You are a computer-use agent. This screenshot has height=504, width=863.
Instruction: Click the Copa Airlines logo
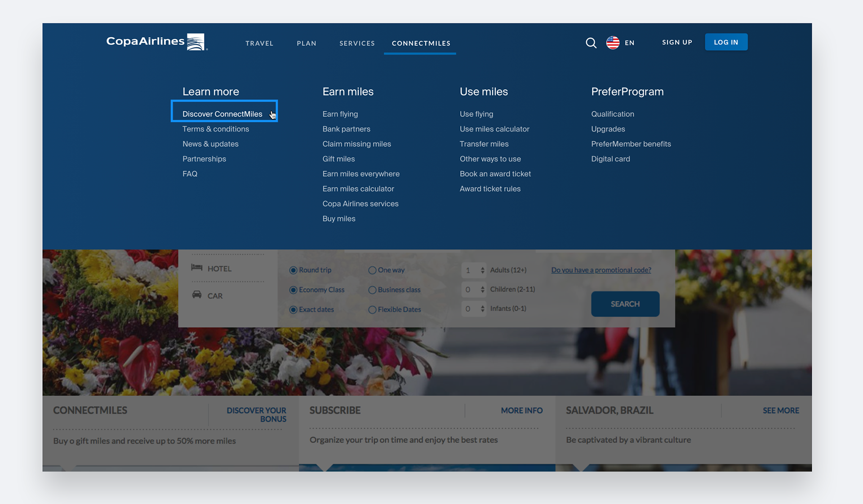pos(157,42)
